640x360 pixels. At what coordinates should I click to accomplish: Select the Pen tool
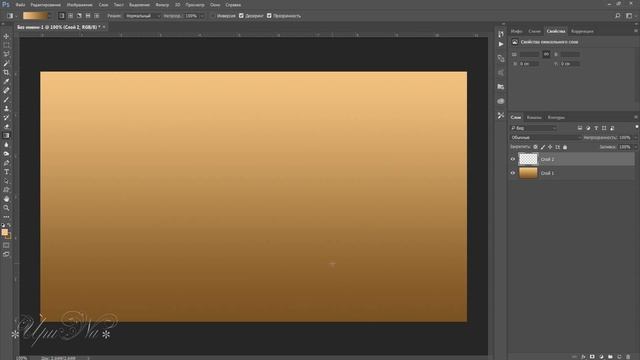coord(6,163)
